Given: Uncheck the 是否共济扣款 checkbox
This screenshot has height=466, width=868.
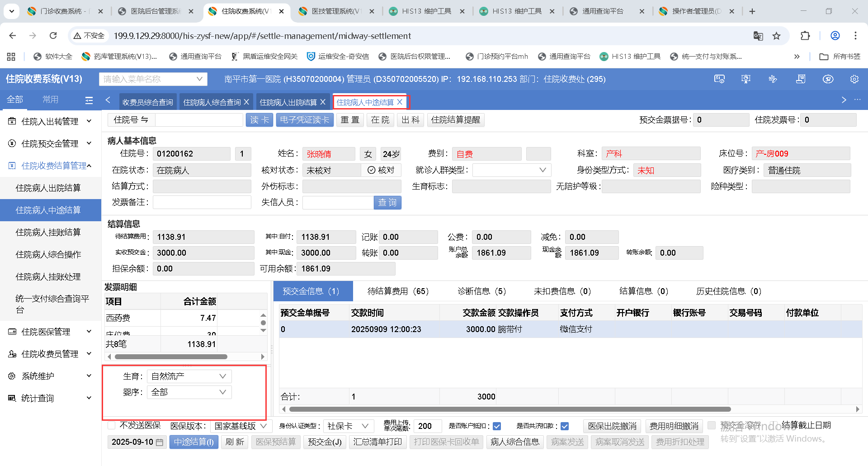Looking at the screenshot, I should [565, 426].
